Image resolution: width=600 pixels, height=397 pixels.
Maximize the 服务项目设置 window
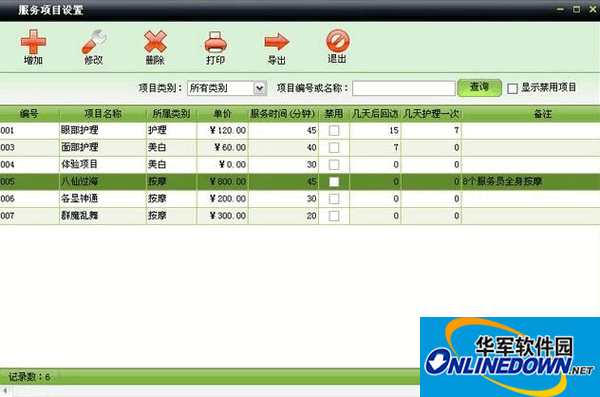[576, 9]
